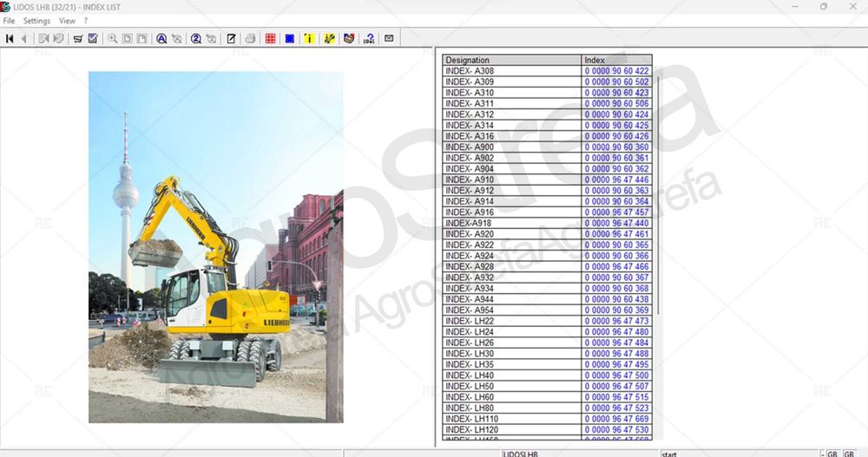Open the checklist order form icon
This screenshot has height=457, width=868.
pyautogui.click(x=93, y=38)
